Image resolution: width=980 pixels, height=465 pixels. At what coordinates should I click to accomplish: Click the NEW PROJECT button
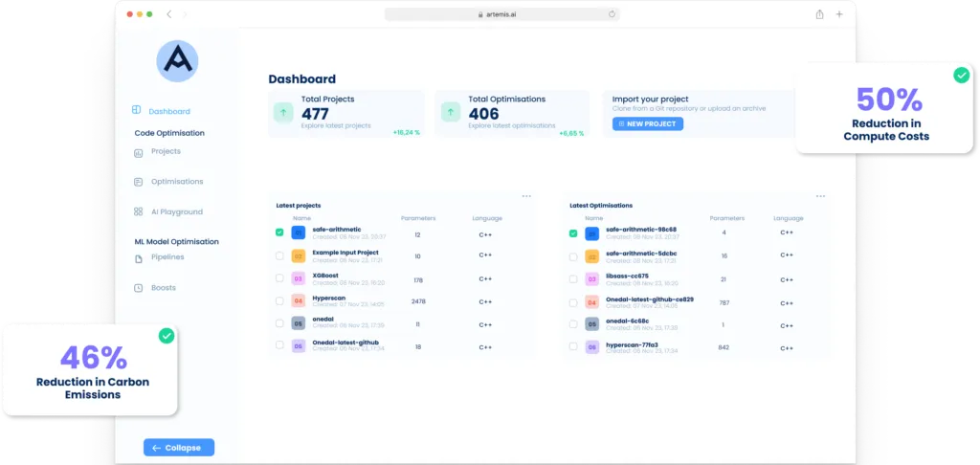(x=648, y=123)
